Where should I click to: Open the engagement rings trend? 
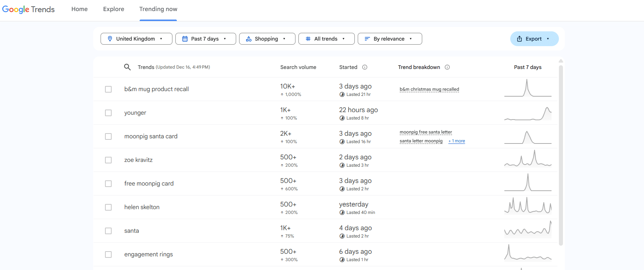[148, 255]
